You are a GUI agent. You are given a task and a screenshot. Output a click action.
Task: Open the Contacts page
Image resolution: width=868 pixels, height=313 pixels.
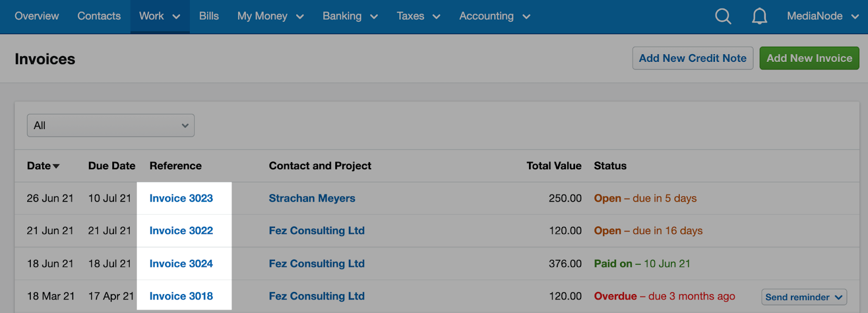(x=99, y=16)
